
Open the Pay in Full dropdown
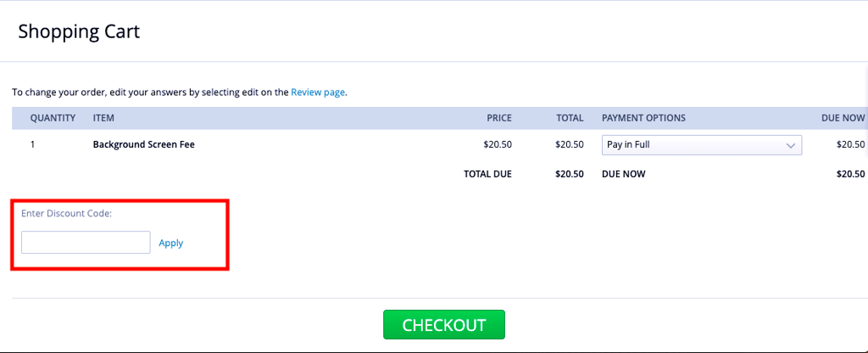point(701,145)
